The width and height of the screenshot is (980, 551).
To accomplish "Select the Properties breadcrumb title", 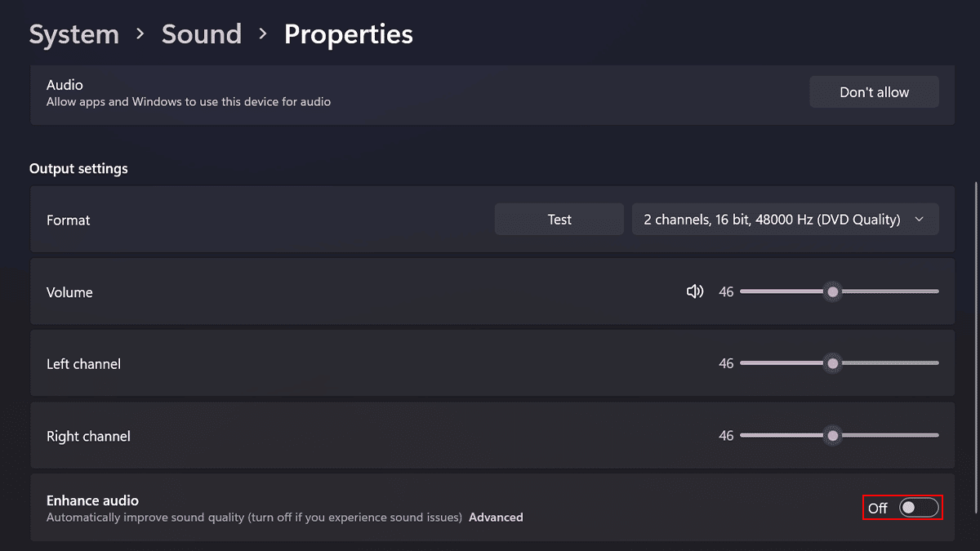I will pyautogui.click(x=349, y=34).
